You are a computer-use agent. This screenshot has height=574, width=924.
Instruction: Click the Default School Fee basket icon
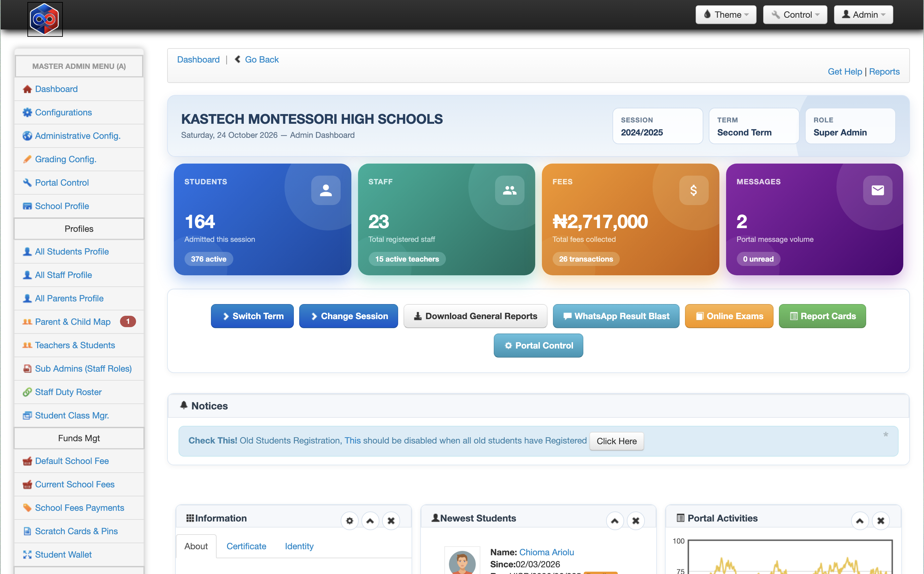tap(27, 461)
